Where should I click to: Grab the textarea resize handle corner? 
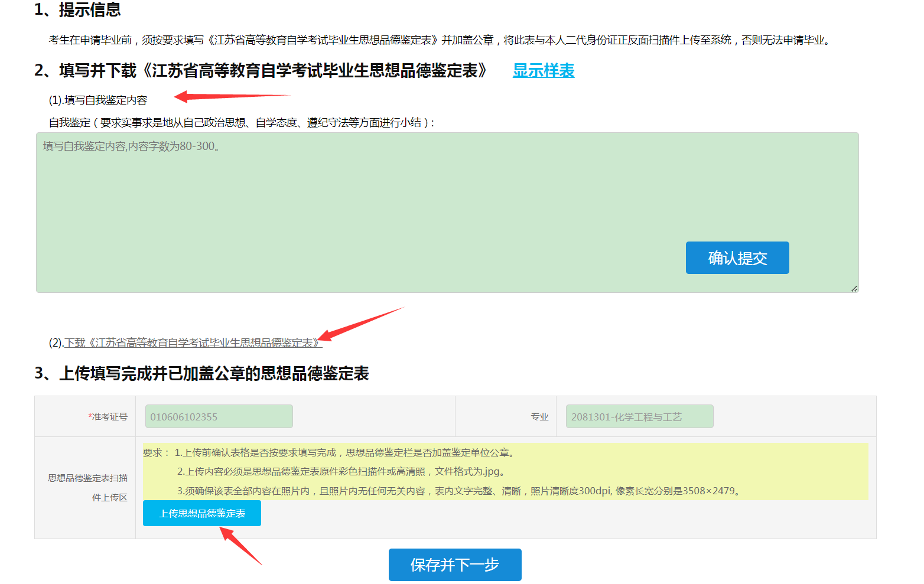(x=854, y=288)
